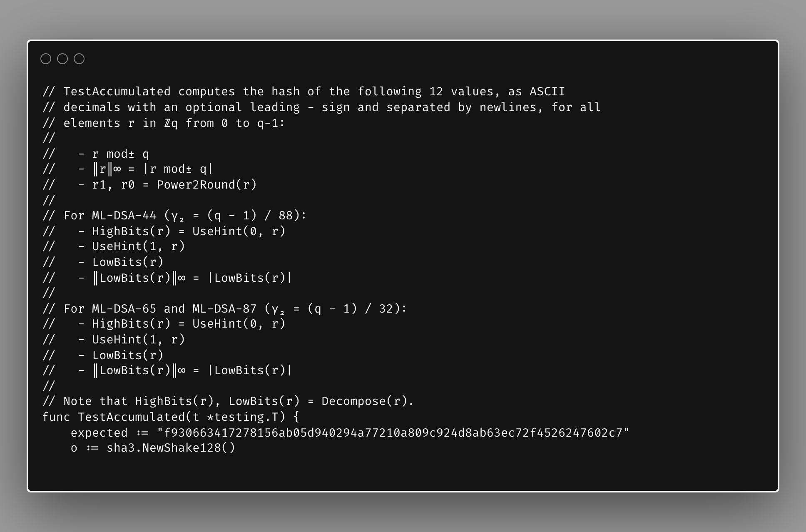Click the expected variable name
The height and width of the screenshot is (532, 806).
[99, 433]
